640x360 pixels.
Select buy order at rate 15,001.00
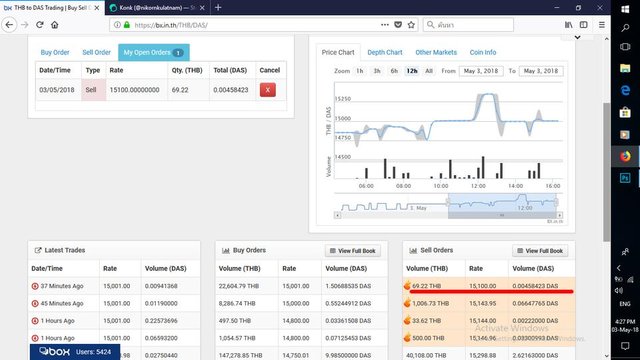[301, 286]
